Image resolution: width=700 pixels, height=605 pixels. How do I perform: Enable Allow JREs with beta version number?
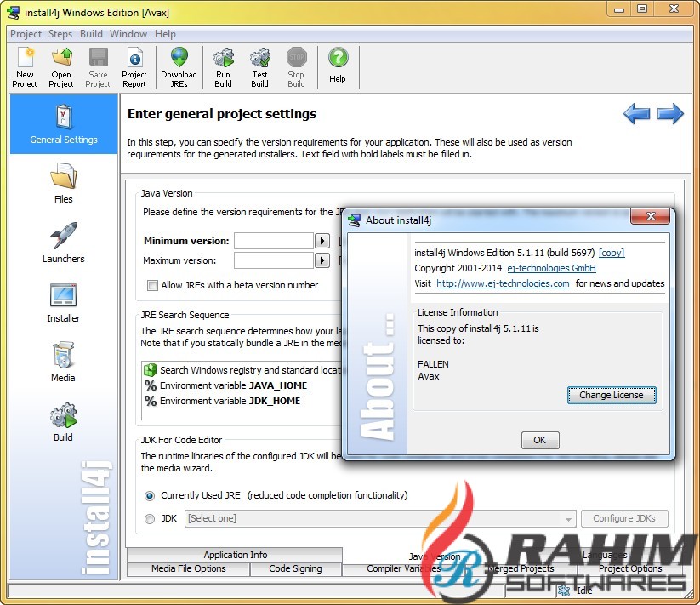pyautogui.click(x=153, y=285)
